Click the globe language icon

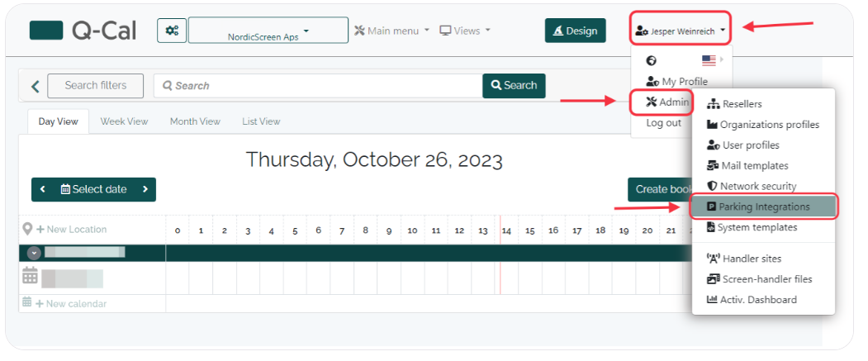click(651, 60)
